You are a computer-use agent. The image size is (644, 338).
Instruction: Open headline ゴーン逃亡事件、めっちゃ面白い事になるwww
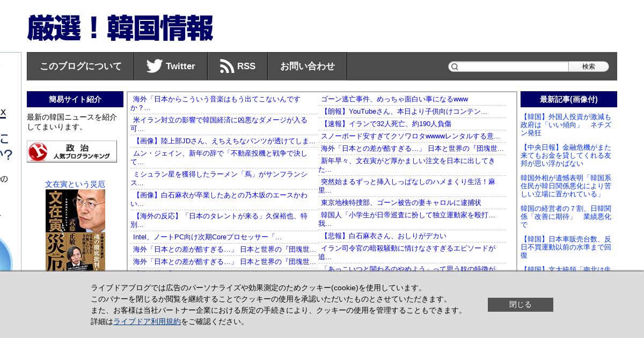tap(394, 99)
